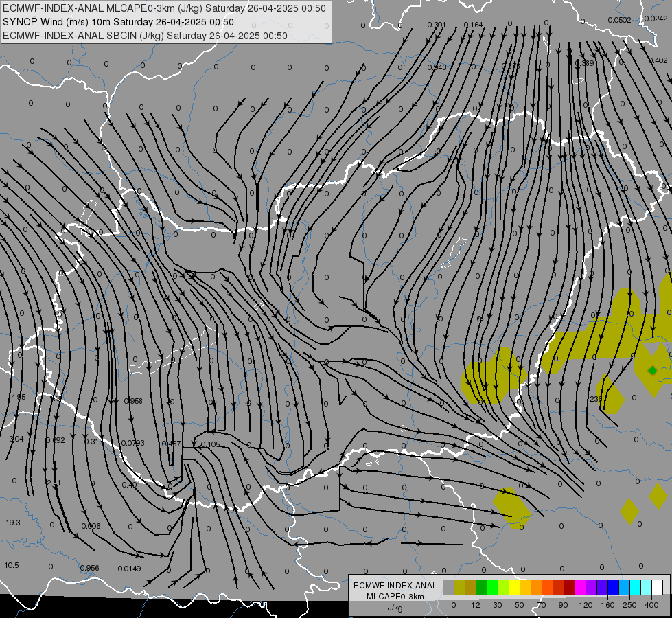Select the dark red legend swatch
The height and width of the screenshot is (618, 672).
coord(569,587)
